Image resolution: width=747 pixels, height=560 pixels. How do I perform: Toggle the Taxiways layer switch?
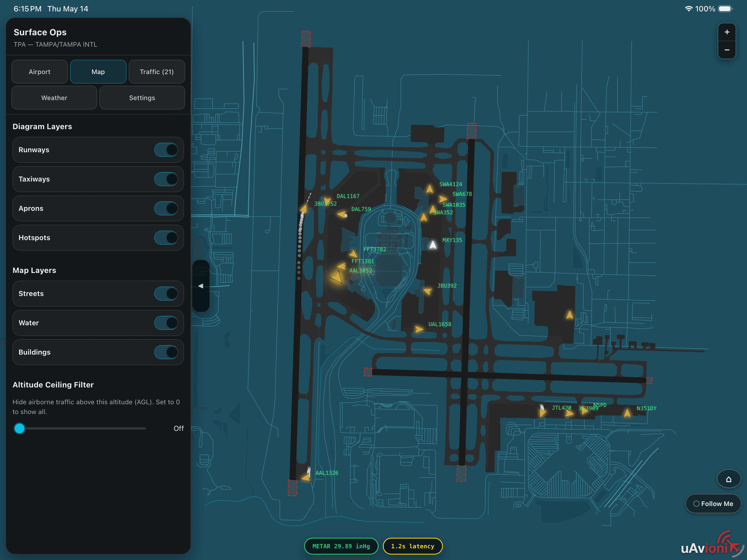[x=166, y=179]
